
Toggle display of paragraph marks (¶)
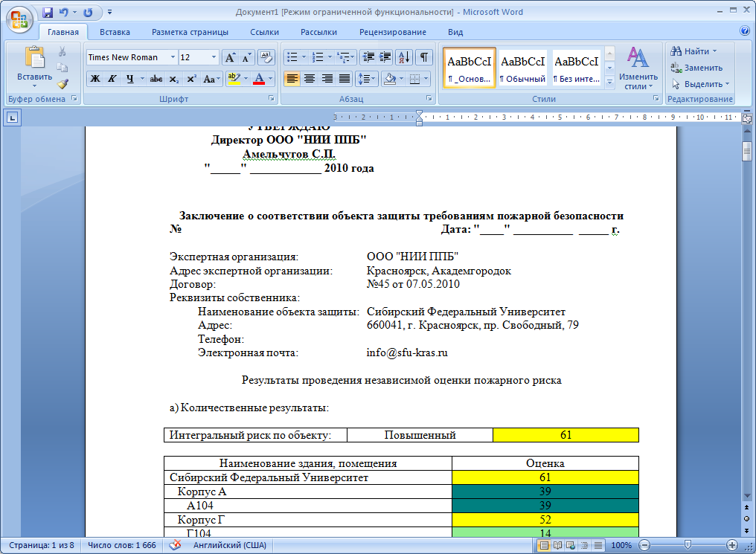424,57
